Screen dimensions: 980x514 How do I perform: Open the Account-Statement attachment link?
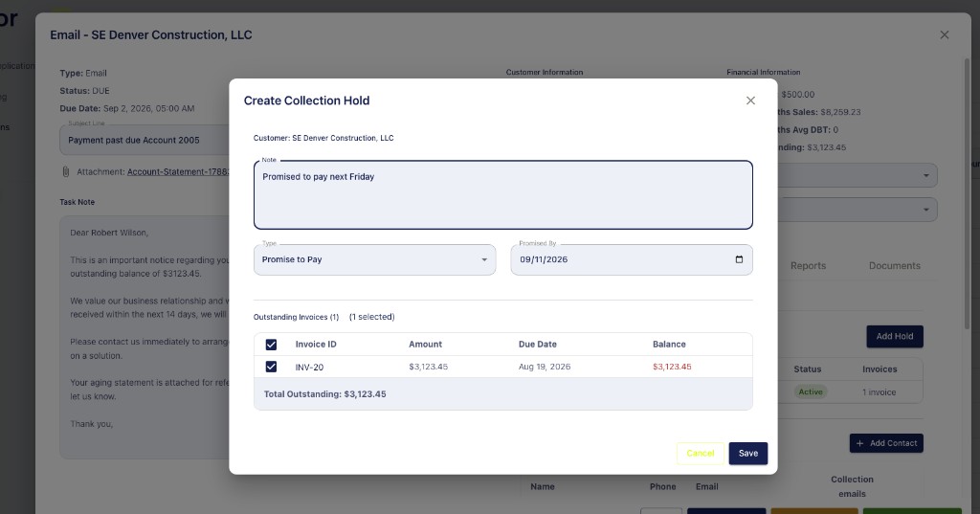[178, 172]
